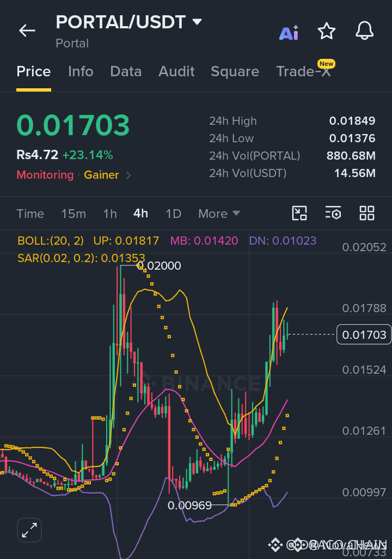
Task: Tap the chevron next to Gainer
Action: (x=128, y=175)
